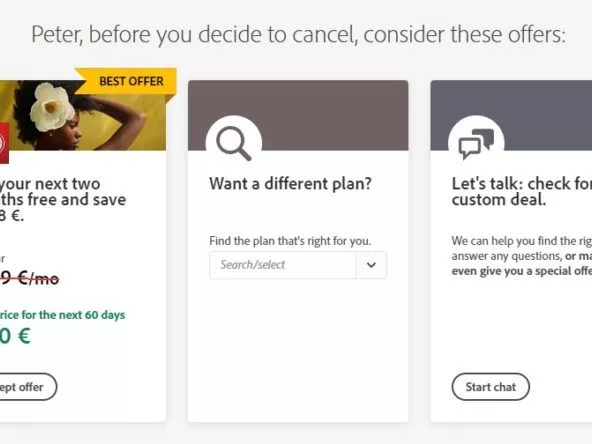592x444 pixels.
Task: Click the 'next two months free' offer title
Action: click(63, 199)
